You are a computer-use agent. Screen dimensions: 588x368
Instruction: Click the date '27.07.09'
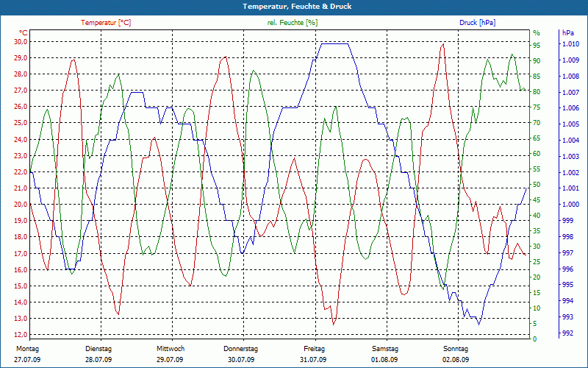[x=27, y=360]
